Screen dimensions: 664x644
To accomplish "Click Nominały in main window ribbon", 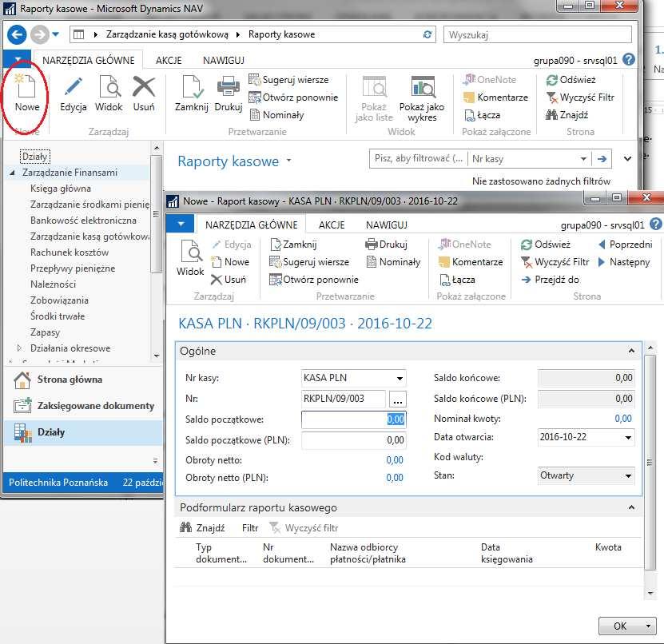I will [276, 115].
